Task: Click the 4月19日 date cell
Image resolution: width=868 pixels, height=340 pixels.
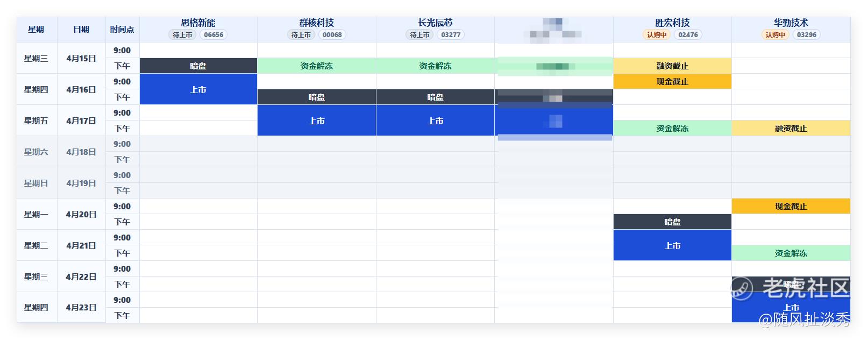Action: coord(81,183)
